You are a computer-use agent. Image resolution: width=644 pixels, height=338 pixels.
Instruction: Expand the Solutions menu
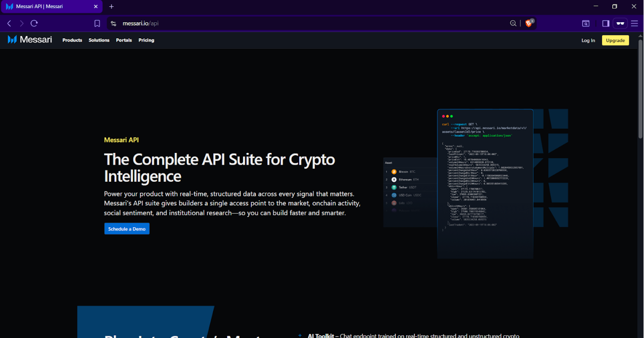tap(99, 40)
